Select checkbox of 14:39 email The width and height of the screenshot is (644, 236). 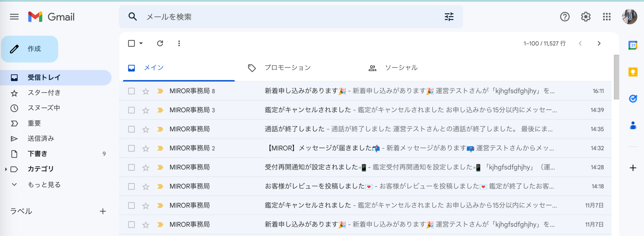tap(131, 110)
